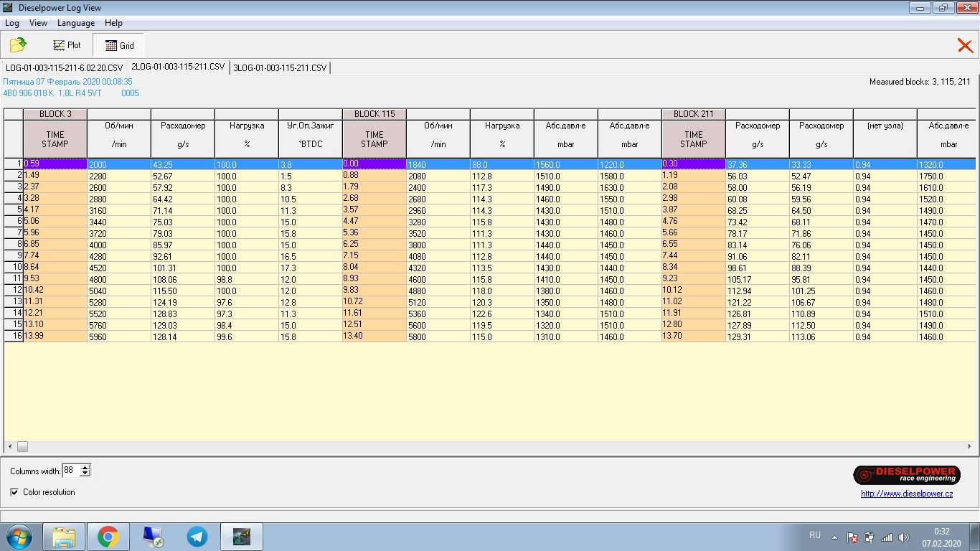
Task: Open Google Chrome from the taskbar
Action: [108, 537]
